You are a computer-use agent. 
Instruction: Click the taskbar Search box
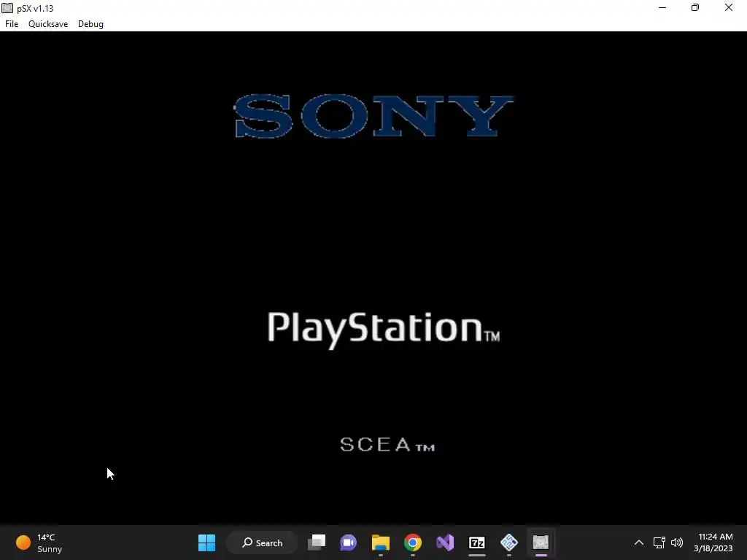(x=262, y=542)
